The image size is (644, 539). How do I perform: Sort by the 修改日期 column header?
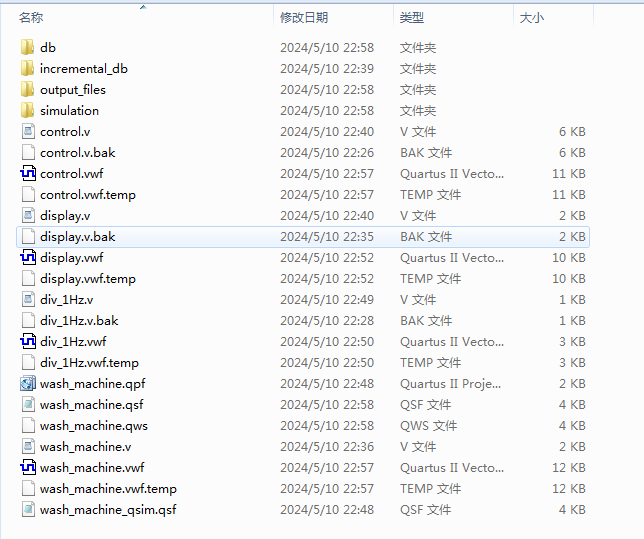point(304,18)
